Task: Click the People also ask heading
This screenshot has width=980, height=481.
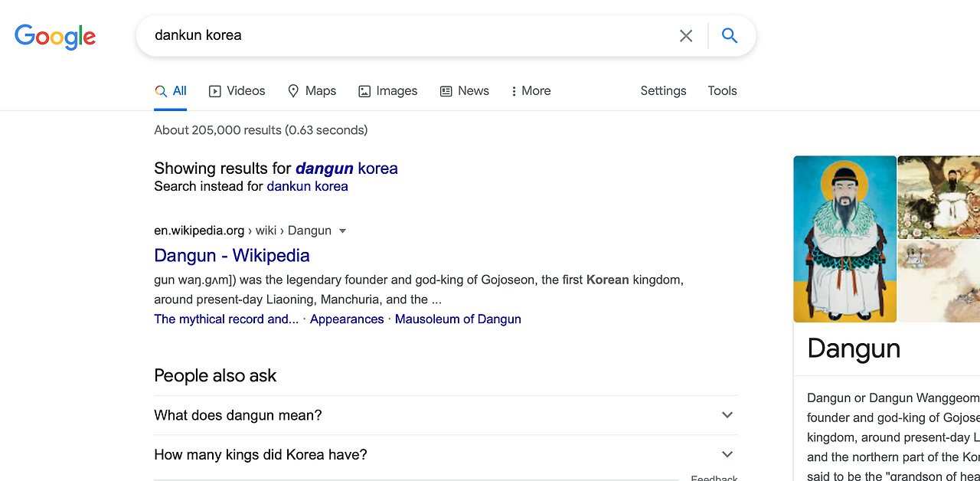Action: 215,375
